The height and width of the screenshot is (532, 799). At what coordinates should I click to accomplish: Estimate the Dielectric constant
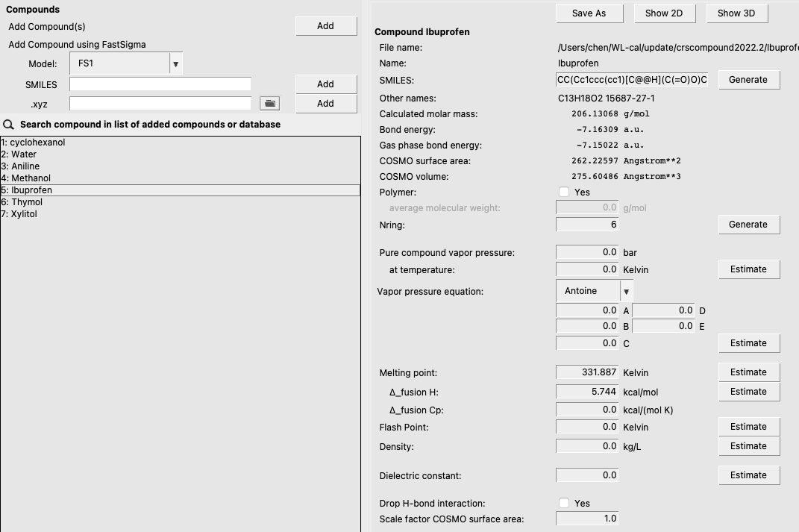pyautogui.click(x=748, y=475)
